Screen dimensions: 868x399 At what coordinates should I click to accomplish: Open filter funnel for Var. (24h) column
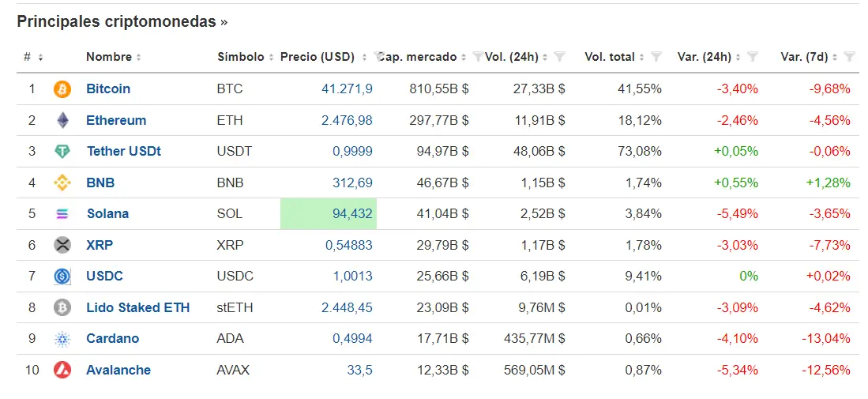tap(753, 56)
